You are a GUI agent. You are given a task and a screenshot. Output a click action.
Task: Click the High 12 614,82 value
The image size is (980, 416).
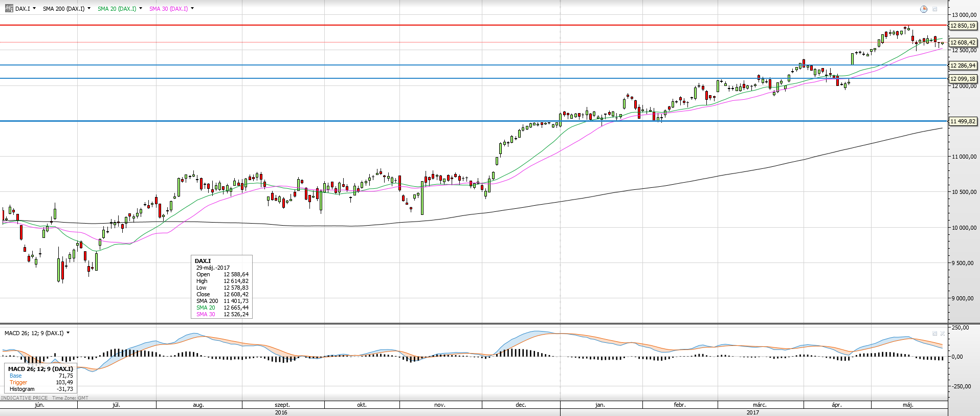pos(236,281)
